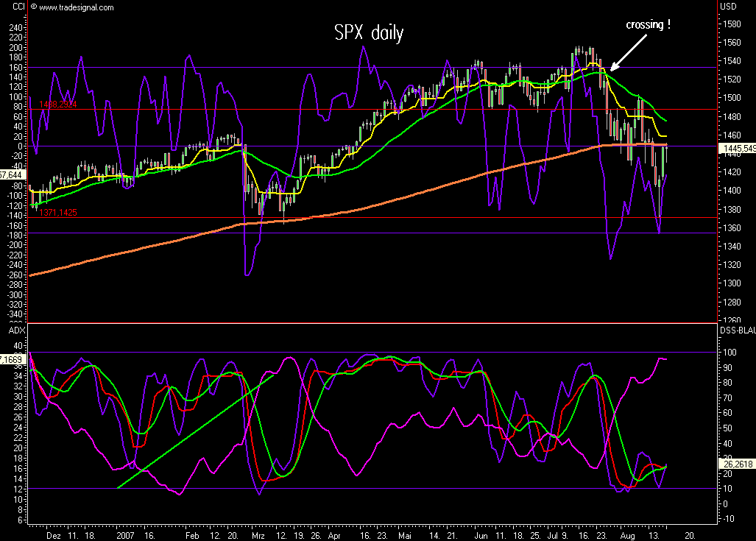
Task: Open the www.tradesignal.com link
Action: (77, 7)
